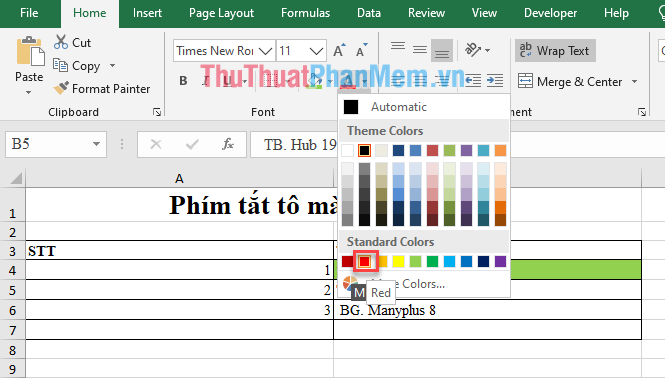Switch to the Insert tab
665x378 pixels.
coord(147,13)
